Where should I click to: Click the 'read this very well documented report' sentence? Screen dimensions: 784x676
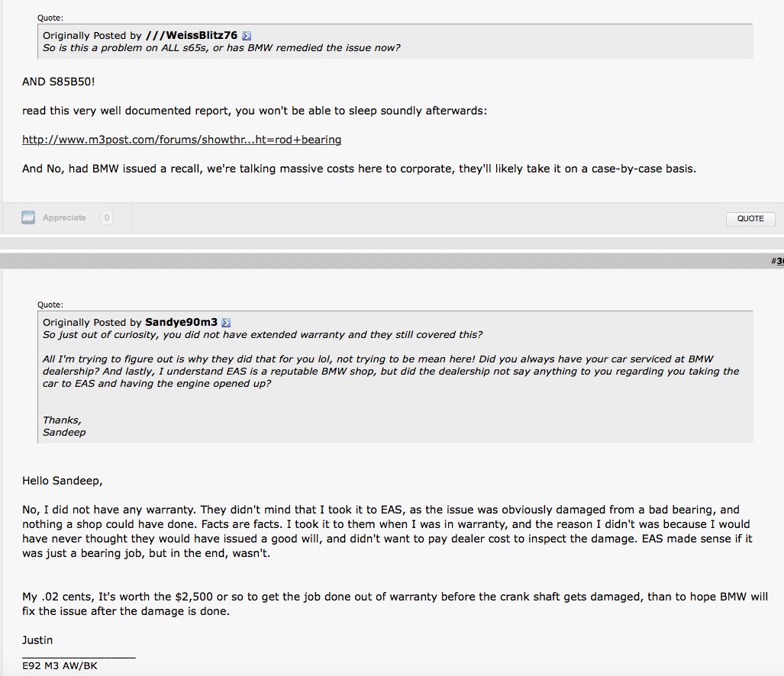[x=254, y=111]
